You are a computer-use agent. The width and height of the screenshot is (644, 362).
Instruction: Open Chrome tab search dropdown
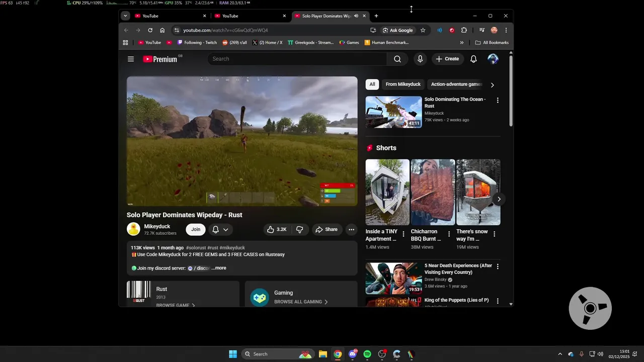pyautogui.click(x=125, y=16)
